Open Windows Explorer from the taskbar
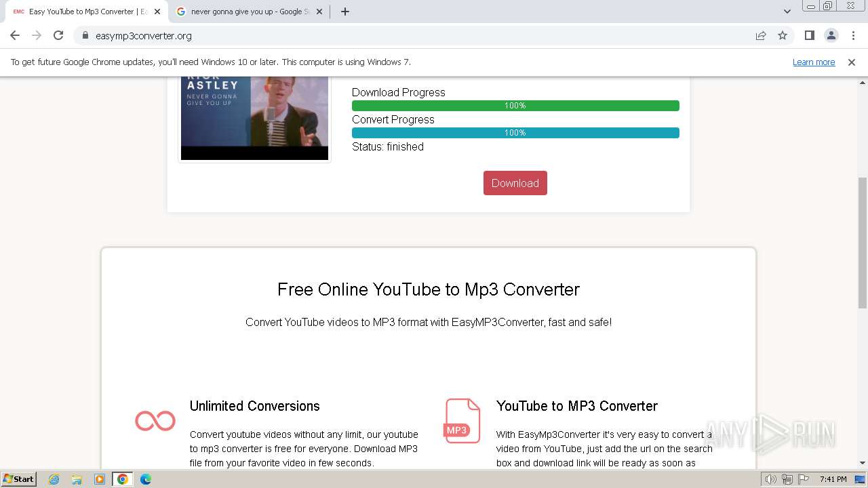The image size is (868, 488). coord(77,479)
